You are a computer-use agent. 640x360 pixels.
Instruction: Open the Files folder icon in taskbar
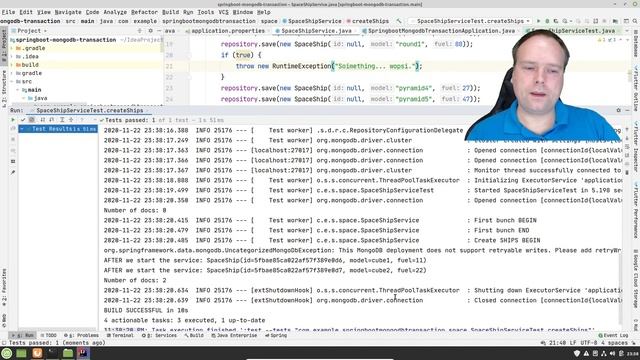(68, 353)
